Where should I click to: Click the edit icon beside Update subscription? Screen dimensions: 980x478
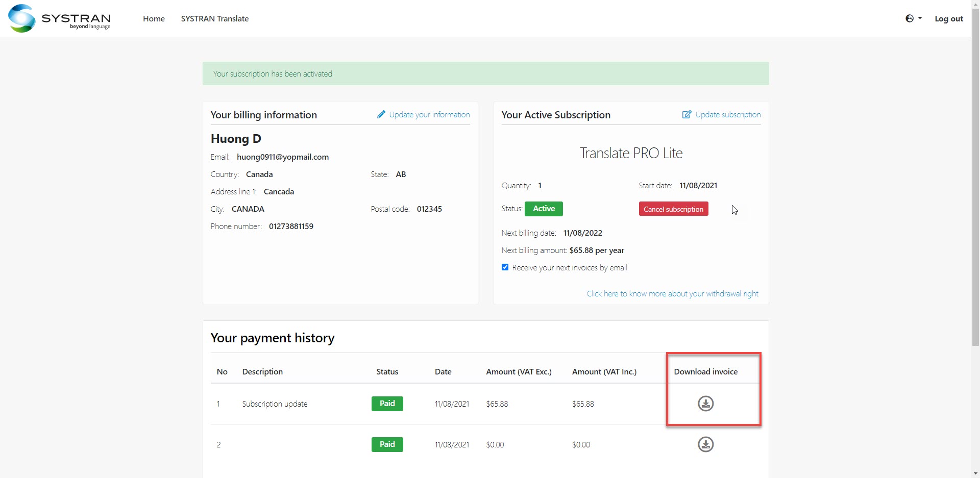tap(687, 114)
